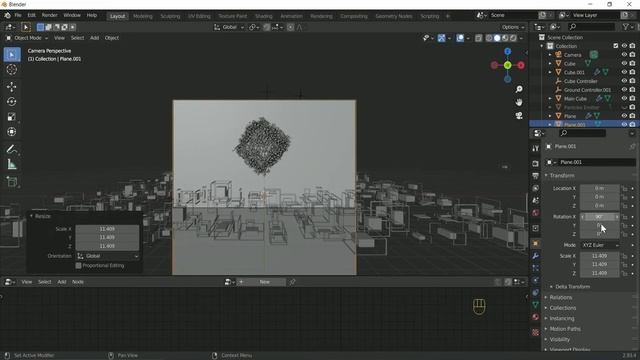
Task: Activate the Rotate tool
Action: tap(12, 102)
